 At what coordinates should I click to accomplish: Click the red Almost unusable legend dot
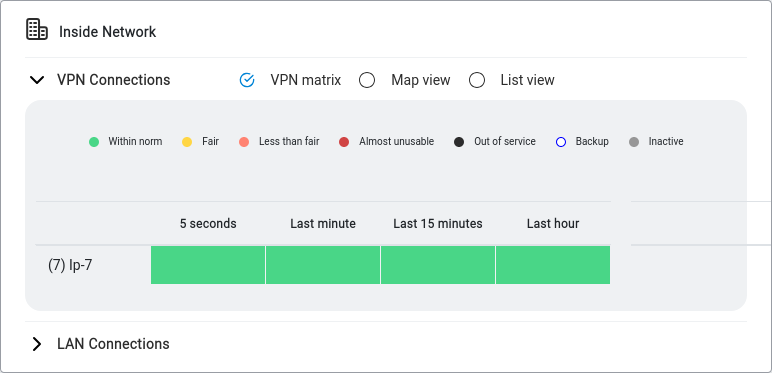point(344,142)
